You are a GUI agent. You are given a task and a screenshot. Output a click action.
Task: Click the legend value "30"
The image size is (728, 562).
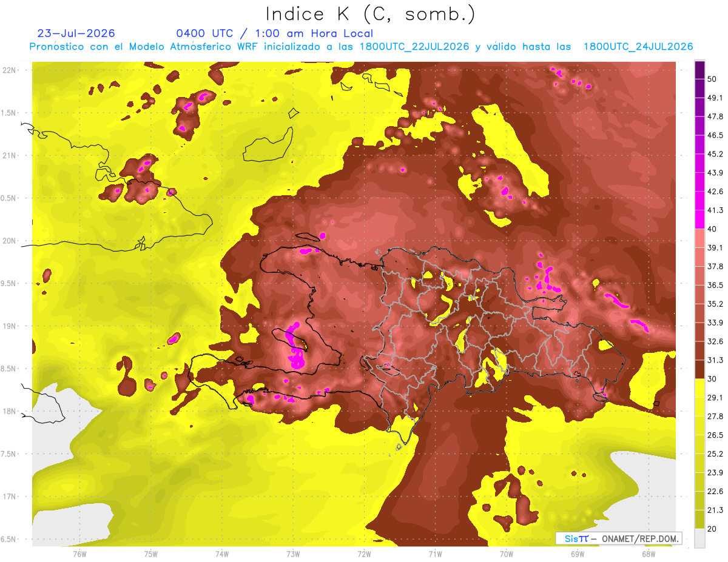(x=712, y=379)
